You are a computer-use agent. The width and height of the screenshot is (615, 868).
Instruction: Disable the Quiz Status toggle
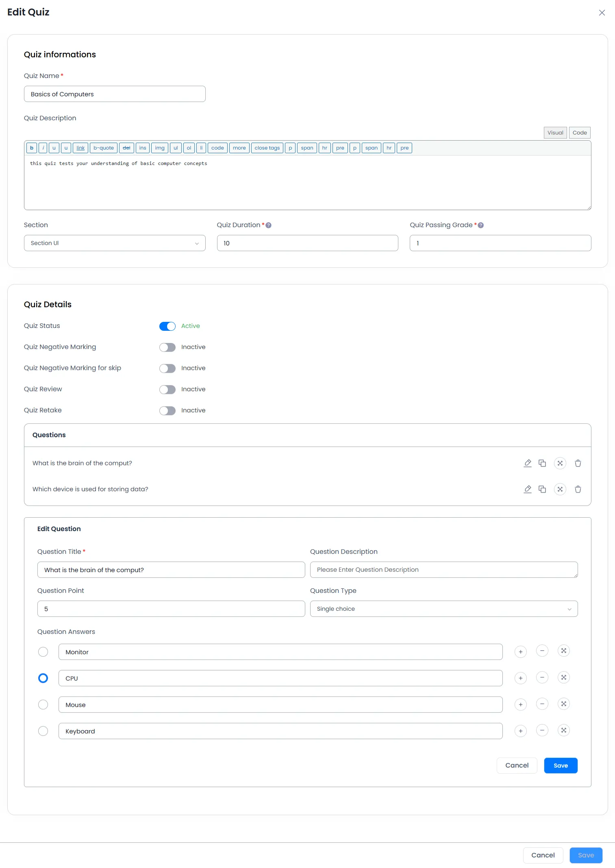(167, 326)
